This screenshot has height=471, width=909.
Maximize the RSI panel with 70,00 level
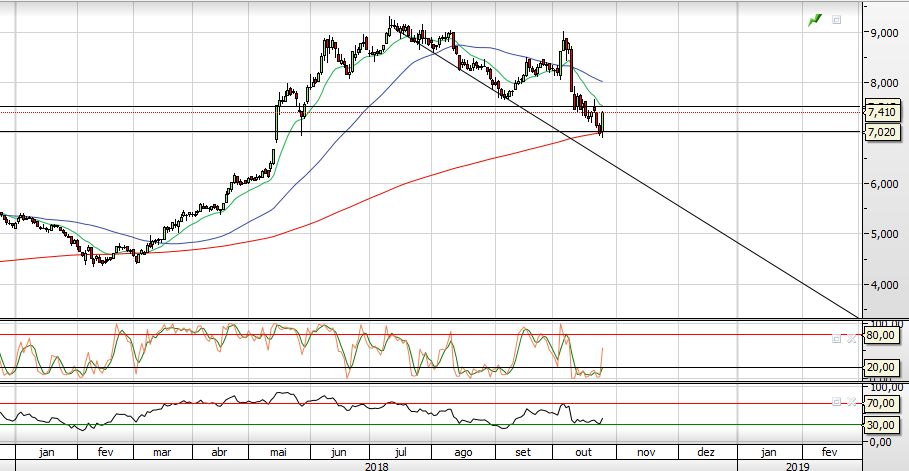tap(837, 401)
